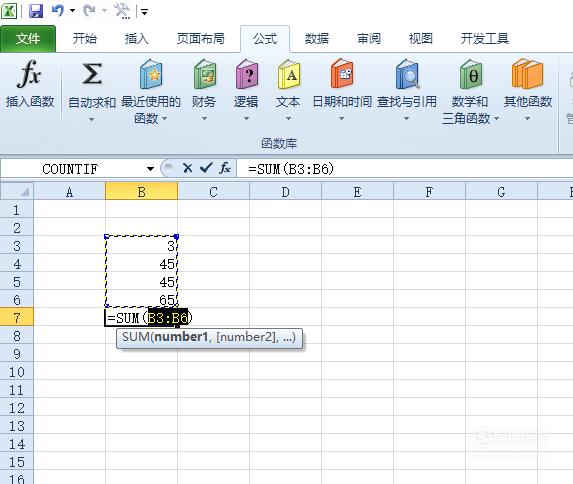Click into the formula bar text =SUM(B3:B6)
The image size is (573, 484).
291,169
